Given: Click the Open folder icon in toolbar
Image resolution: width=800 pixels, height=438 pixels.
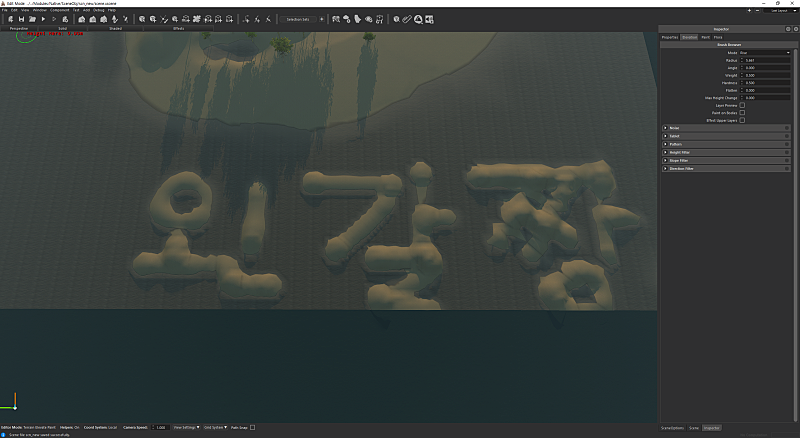Looking at the screenshot, I should coord(32,19).
